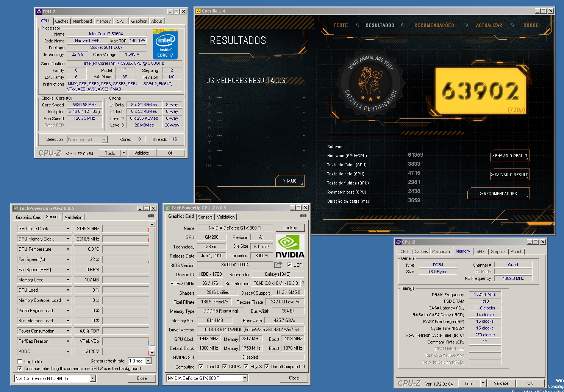This screenshot has height=392, width=564.
Task: Toggle the OpenCL computing checkbox
Action: [201, 367]
